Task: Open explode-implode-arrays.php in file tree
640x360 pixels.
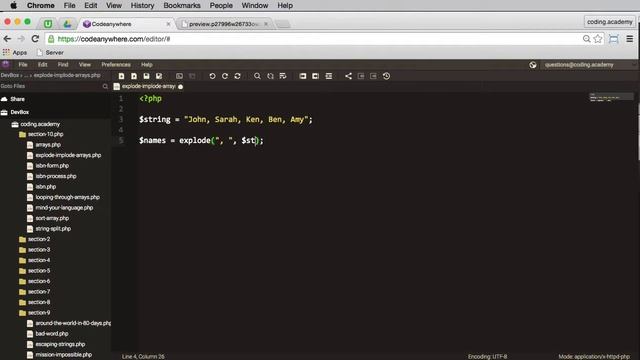Action: [x=68, y=155]
